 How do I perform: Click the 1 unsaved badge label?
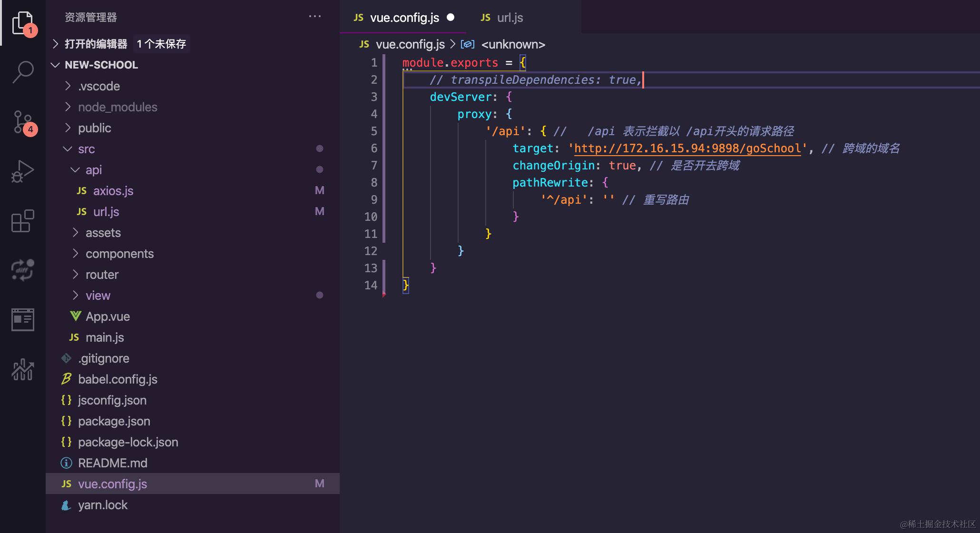(161, 44)
